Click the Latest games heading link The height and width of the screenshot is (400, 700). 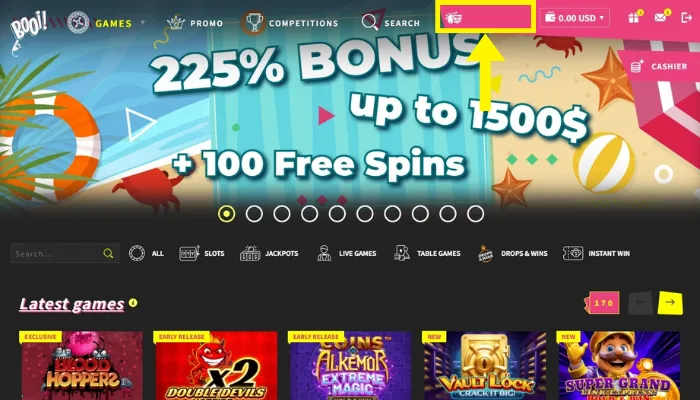point(71,304)
